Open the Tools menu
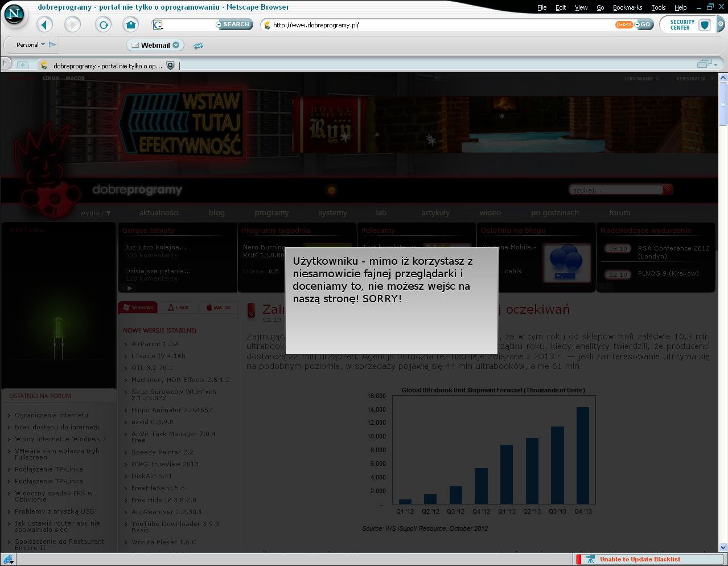 659,7
